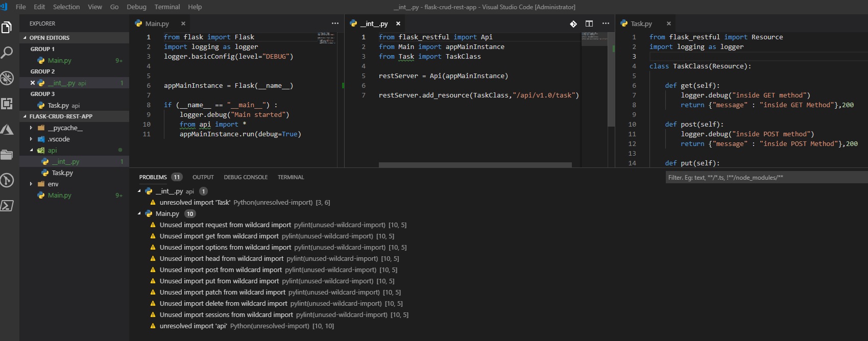The width and height of the screenshot is (868, 341).
Task: Open the folder-shaped project manager icon
Action: [x=7, y=155]
